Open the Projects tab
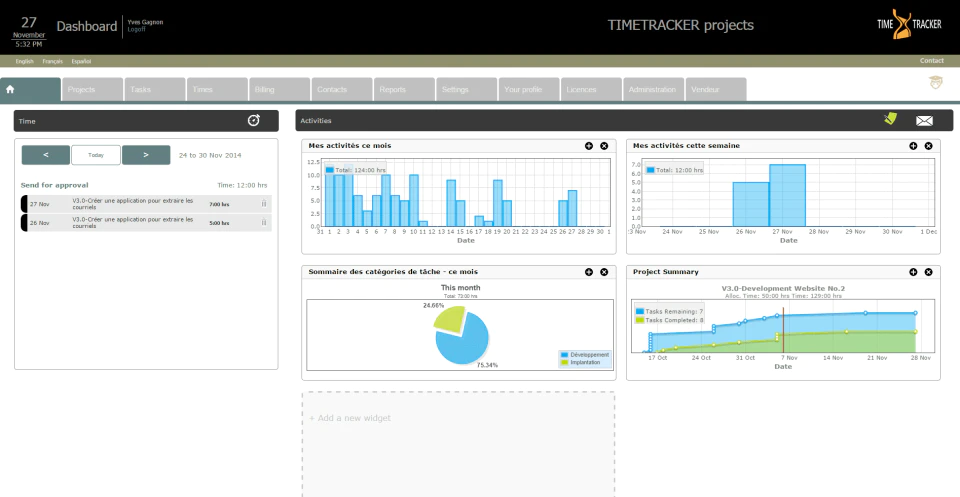This screenshot has height=497, width=960. coord(92,89)
